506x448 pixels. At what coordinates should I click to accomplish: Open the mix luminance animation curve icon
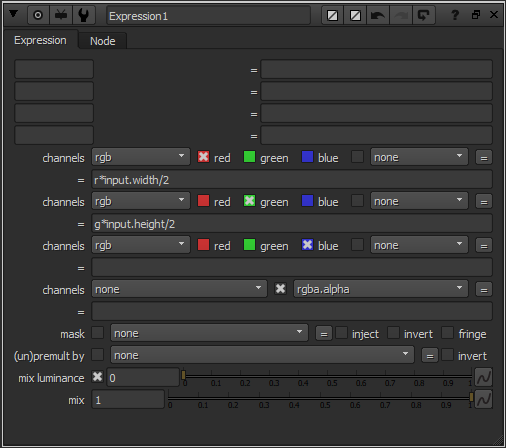coord(483,377)
